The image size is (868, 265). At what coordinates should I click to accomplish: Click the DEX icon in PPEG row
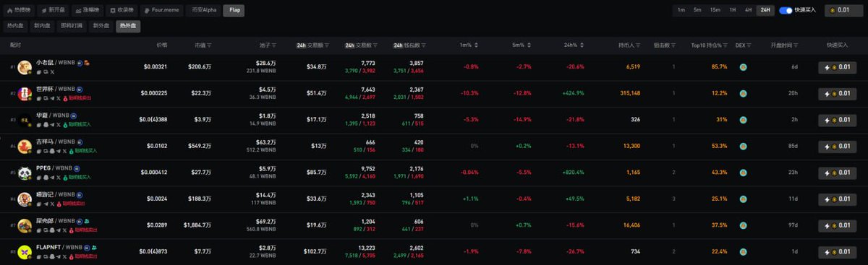743,173
